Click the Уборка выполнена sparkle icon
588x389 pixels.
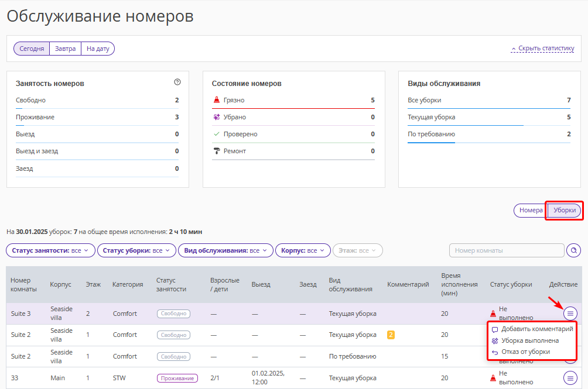click(x=495, y=340)
